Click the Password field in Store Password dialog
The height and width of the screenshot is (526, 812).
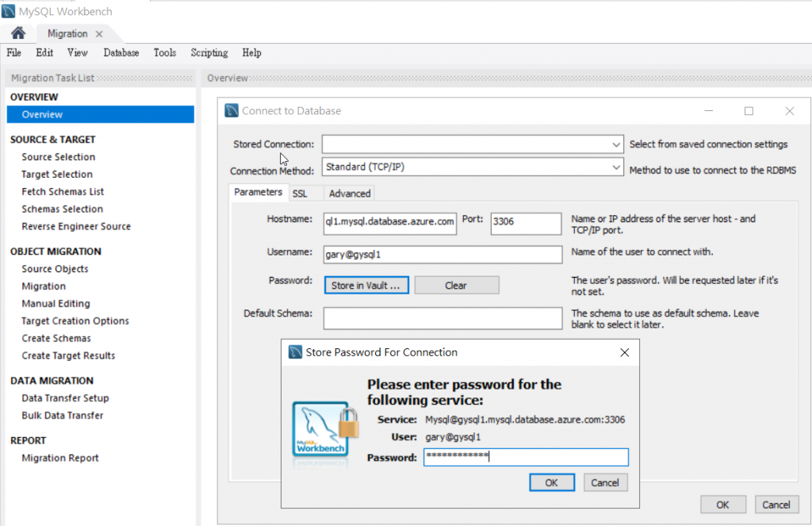point(527,457)
